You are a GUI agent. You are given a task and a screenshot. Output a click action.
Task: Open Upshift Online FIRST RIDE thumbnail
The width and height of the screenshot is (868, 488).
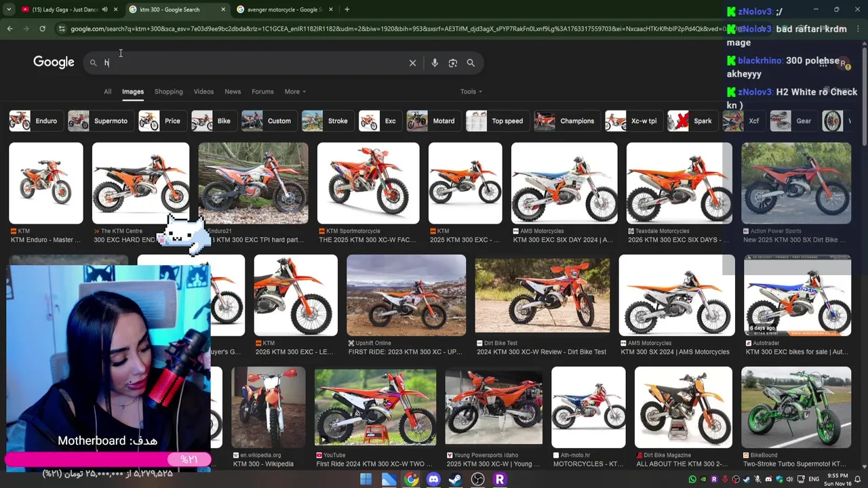pos(406,295)
